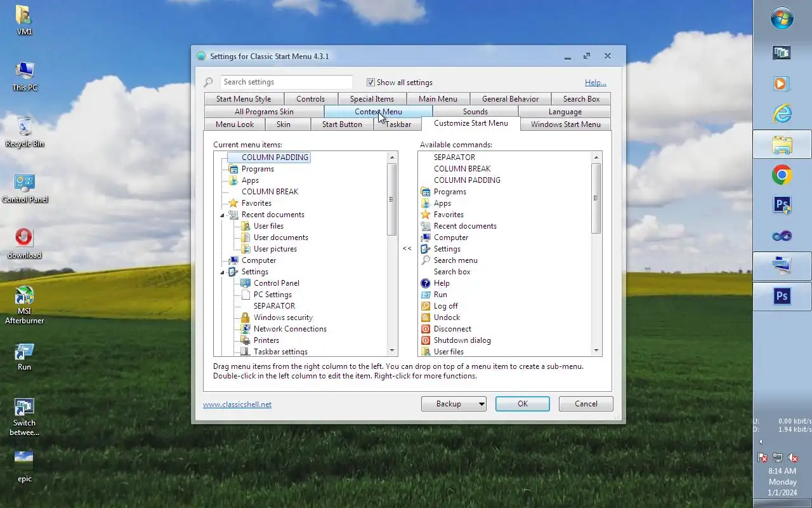Click Settings icon in available commands list
This screenshot has height=508, width=812.
(426, 249)
